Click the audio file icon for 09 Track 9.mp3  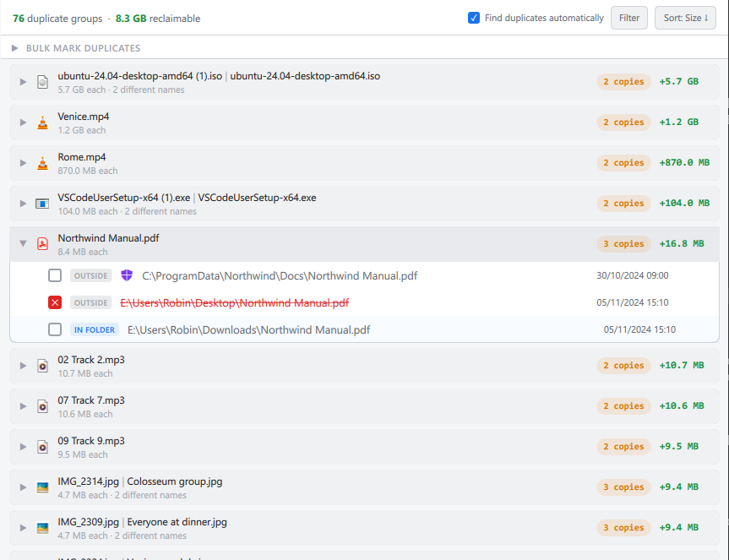tap(42, 447)
